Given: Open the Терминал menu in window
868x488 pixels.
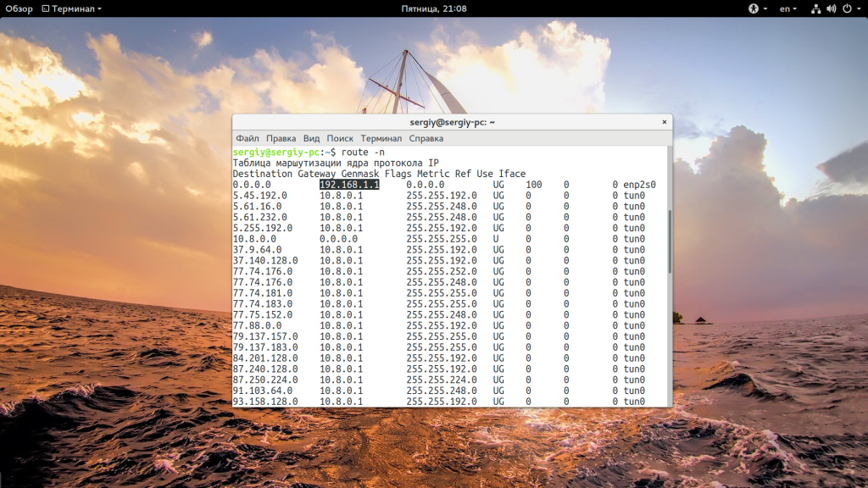Looking at the screenshot, I should point(381,138).
